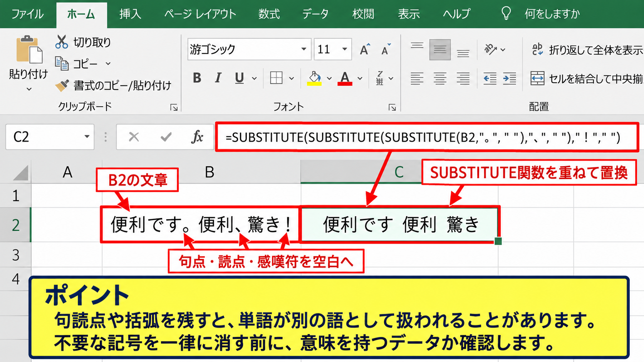The width and height of the screenshot is (644, 362).
Task: Toggle center horizontal alignment
Action: pos(440,78)
